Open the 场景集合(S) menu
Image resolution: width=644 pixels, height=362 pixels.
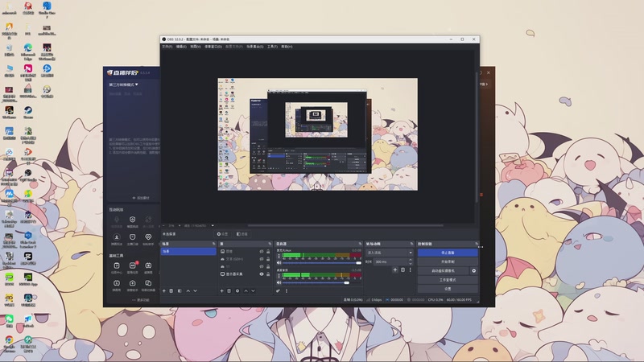coord(255,47)
